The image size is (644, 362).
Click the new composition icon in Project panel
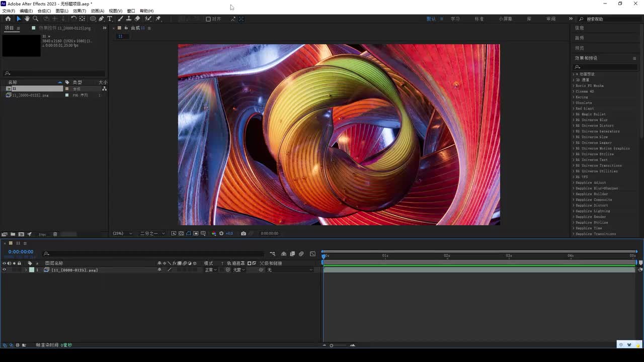[x=21, y=234]
